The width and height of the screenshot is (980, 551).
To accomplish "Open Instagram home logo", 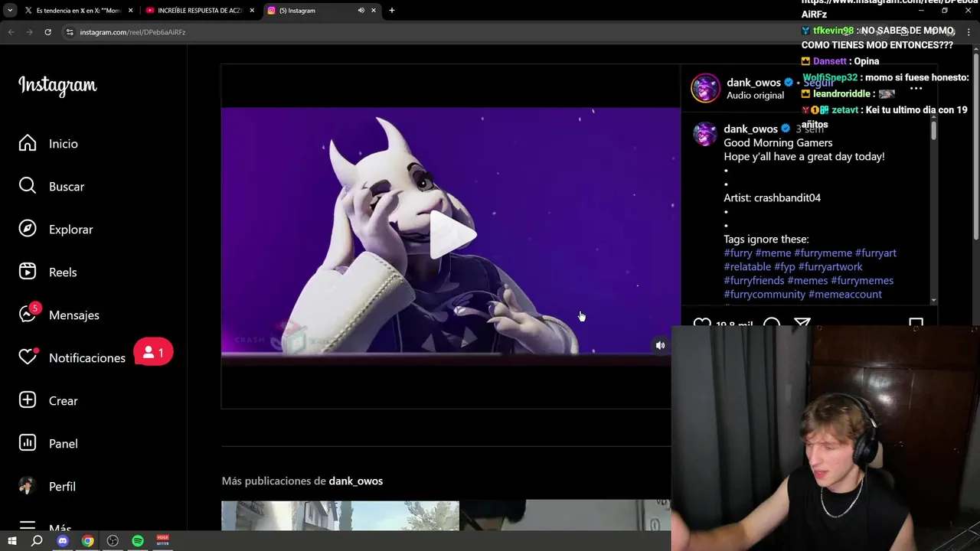I will (57, 86).
